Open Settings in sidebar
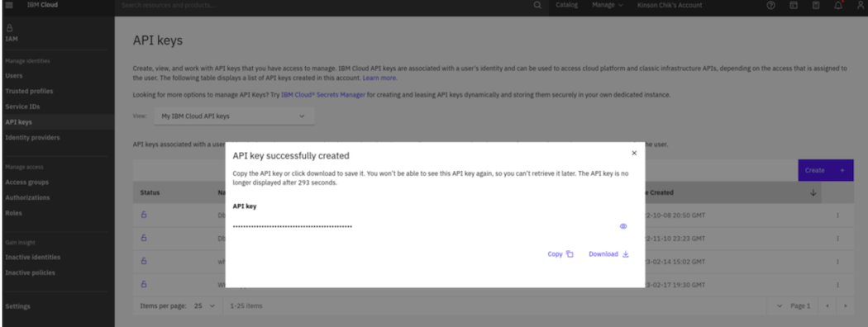Screen dimensions: 868x327 17,306
